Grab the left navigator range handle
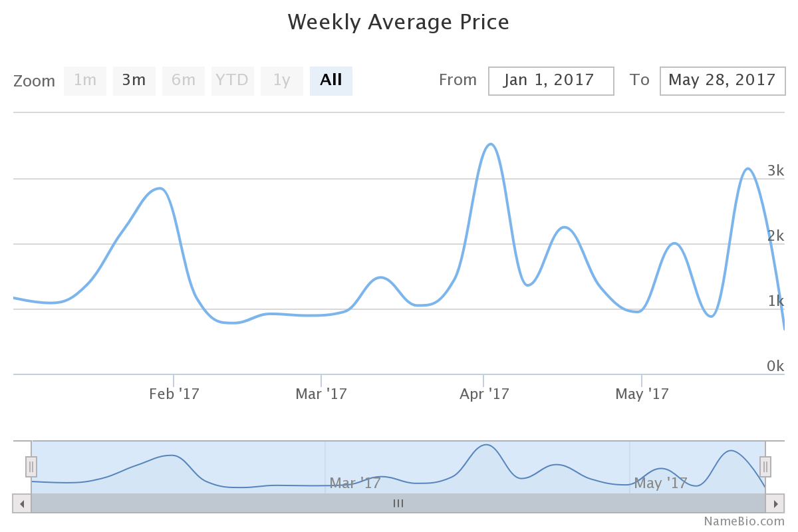 point(31,467)
